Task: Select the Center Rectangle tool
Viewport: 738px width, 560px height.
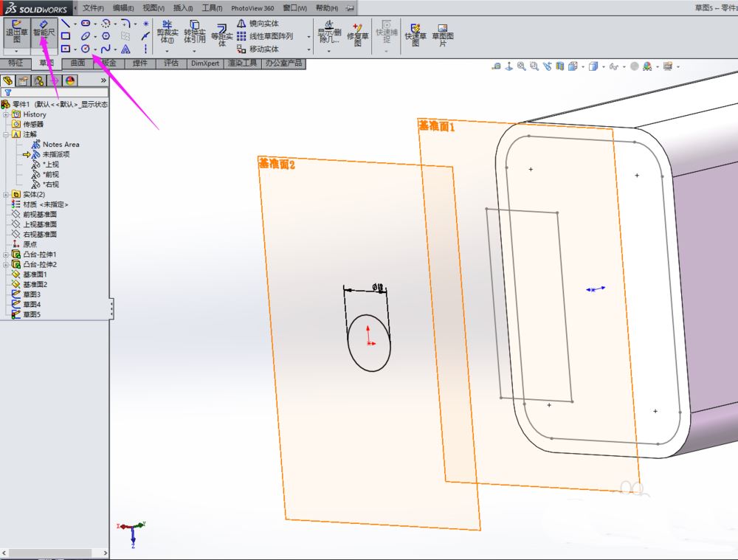Action: [x=66, y=49]
